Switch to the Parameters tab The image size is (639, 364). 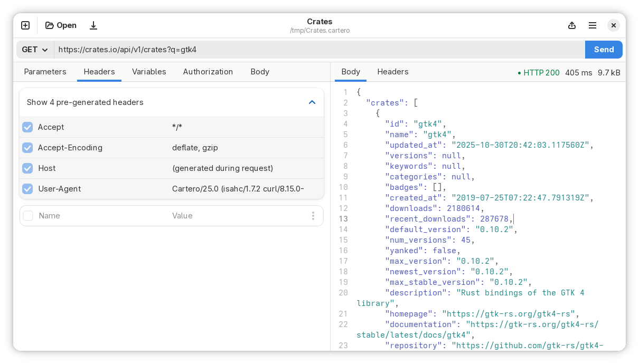point(45,72)
